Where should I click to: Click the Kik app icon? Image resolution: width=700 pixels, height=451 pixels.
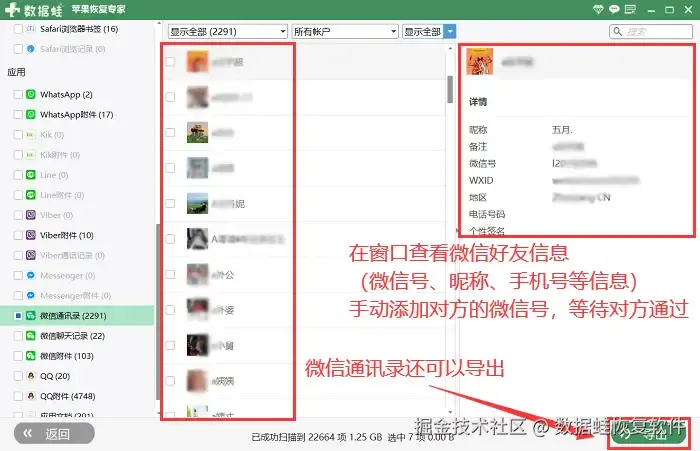pyautogui.click(x=31, y=134)
